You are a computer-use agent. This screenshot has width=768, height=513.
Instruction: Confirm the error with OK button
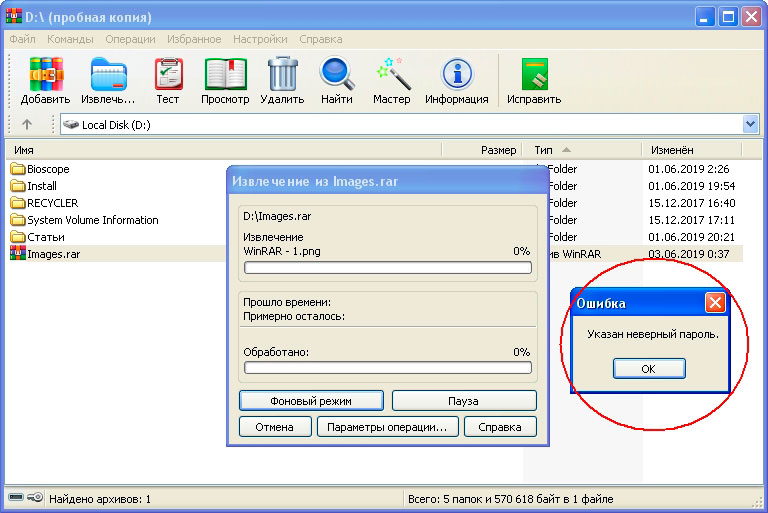pyautogui.click(x=649, y=368)
